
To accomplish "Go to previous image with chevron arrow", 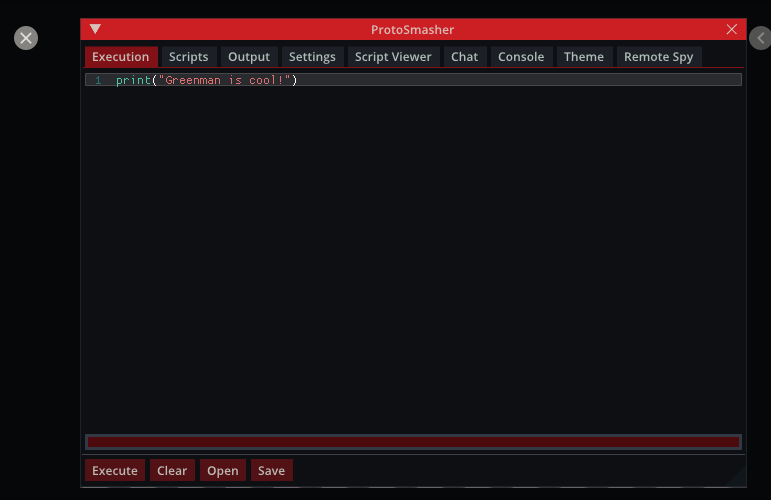I will click(761, 38).
